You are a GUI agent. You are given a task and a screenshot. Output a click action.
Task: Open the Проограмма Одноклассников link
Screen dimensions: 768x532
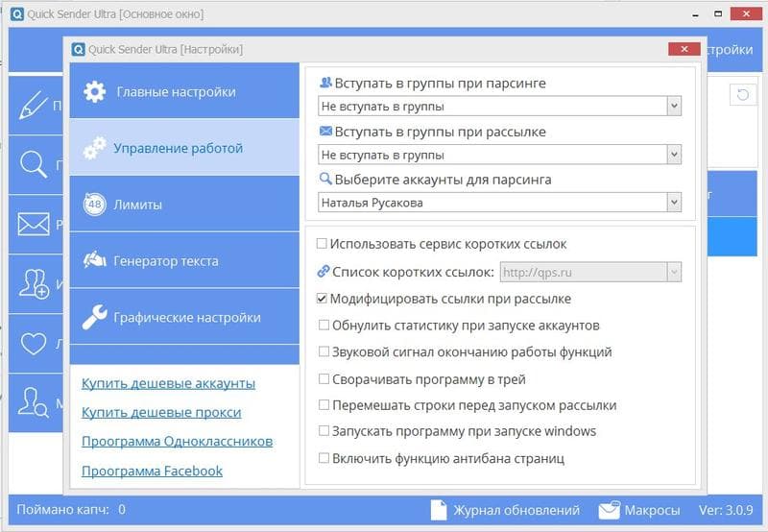(x=178, y=442)
